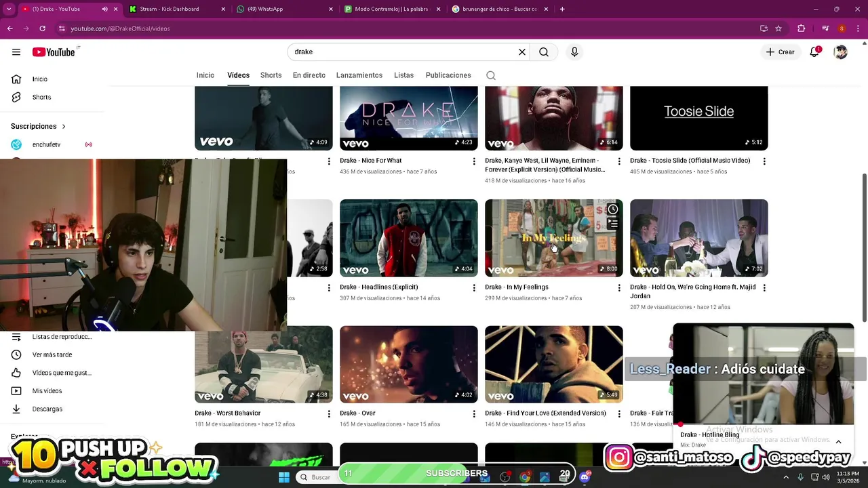Bookmark this page with the star

coord(778,28)
